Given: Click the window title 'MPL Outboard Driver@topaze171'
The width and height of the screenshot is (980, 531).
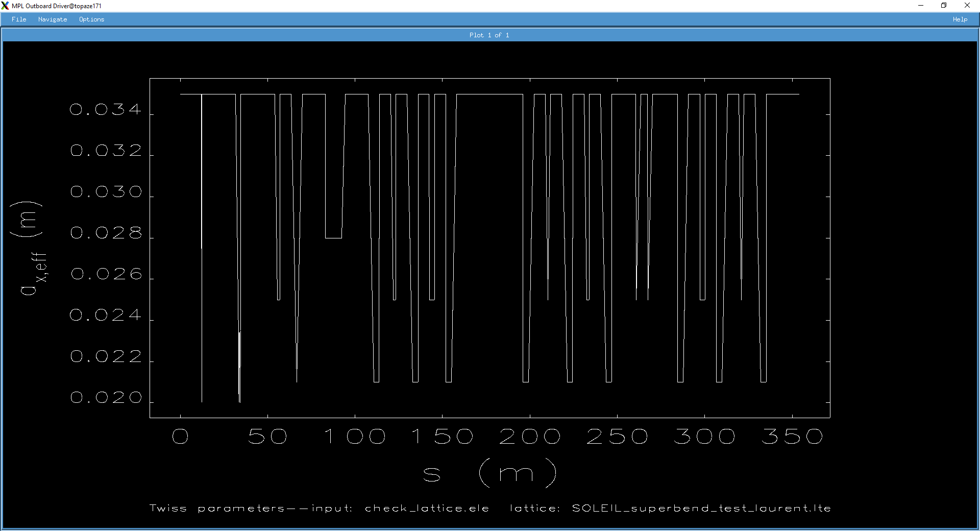Looking at the screenshot, I should pyautogui.click(x=57, y=6).
